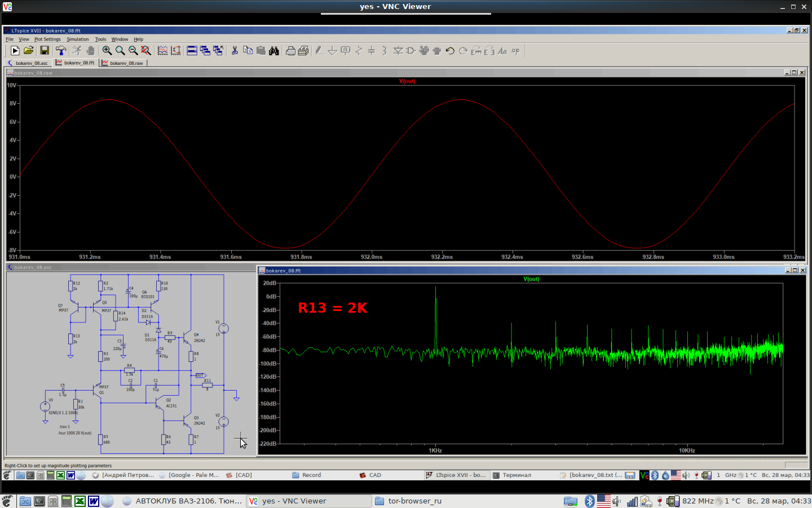Click the Cascade windows icon

(205, 51)
